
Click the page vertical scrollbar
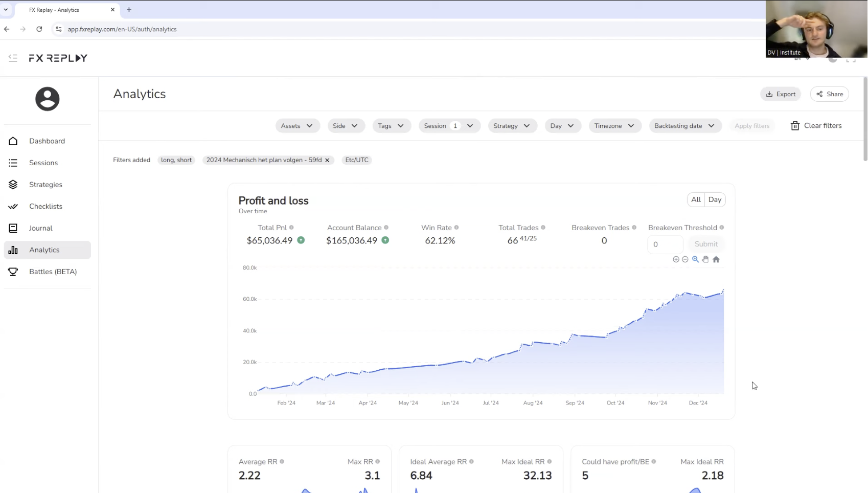(x=865, y=120)
